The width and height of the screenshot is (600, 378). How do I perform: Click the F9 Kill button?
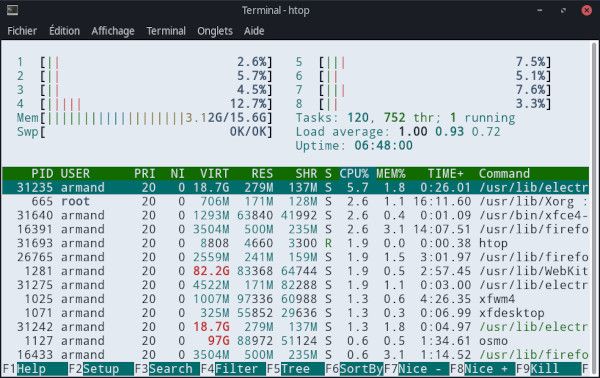[549, 369]
